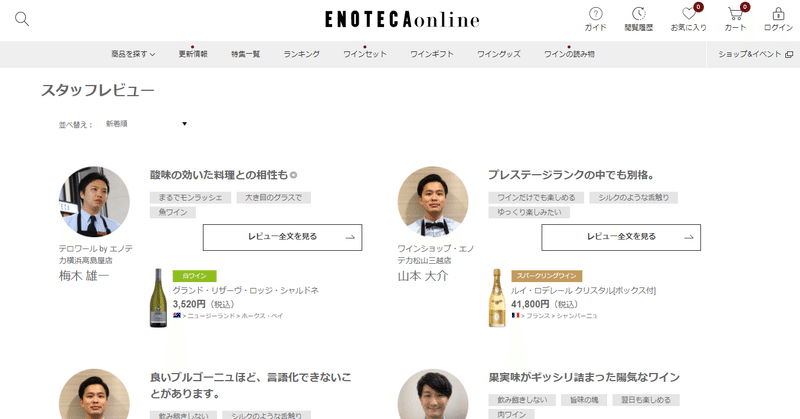Open ランキング in the navigation bar
Viewport: 800px width, 419px height.
pyautogui.click(x=302, y=54)
